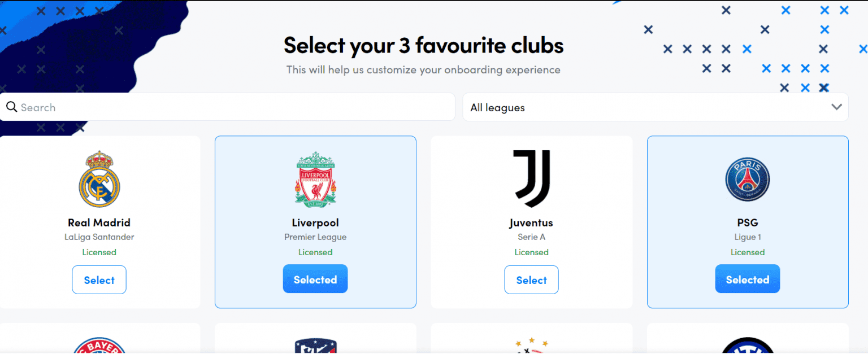Click the Ajax club logo

(531, 346)
